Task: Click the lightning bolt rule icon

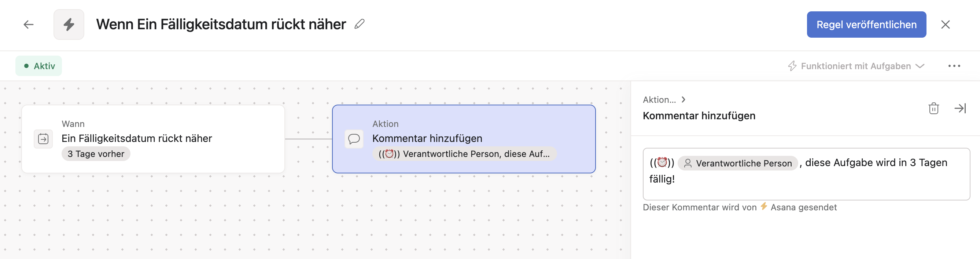Action: point(69,25)
